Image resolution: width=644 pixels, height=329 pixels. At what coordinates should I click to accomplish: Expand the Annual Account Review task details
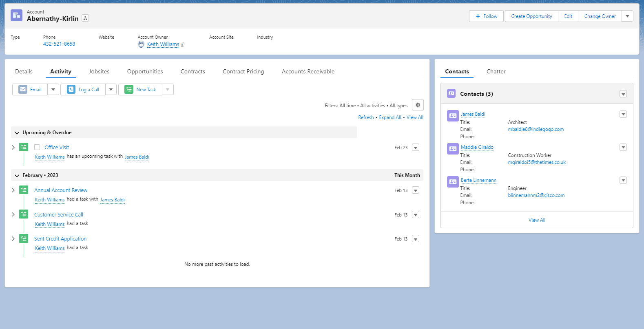[x=13, y=190]
